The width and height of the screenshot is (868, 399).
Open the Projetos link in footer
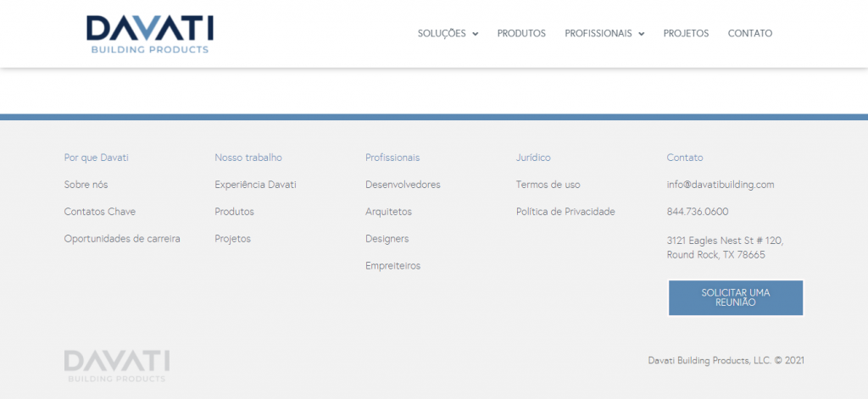coord(232,239)
